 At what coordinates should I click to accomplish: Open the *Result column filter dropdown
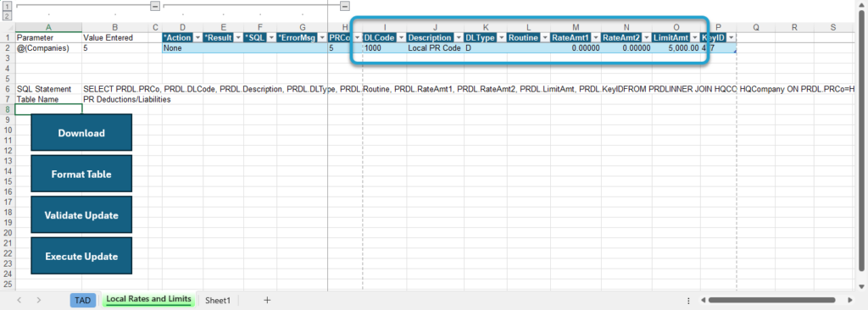238,37
